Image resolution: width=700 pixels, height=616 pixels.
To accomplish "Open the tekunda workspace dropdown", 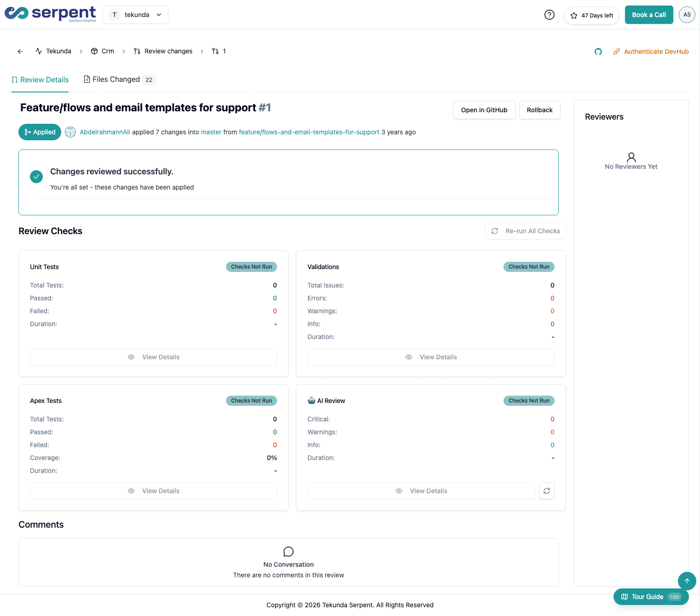I will point(135,14).
